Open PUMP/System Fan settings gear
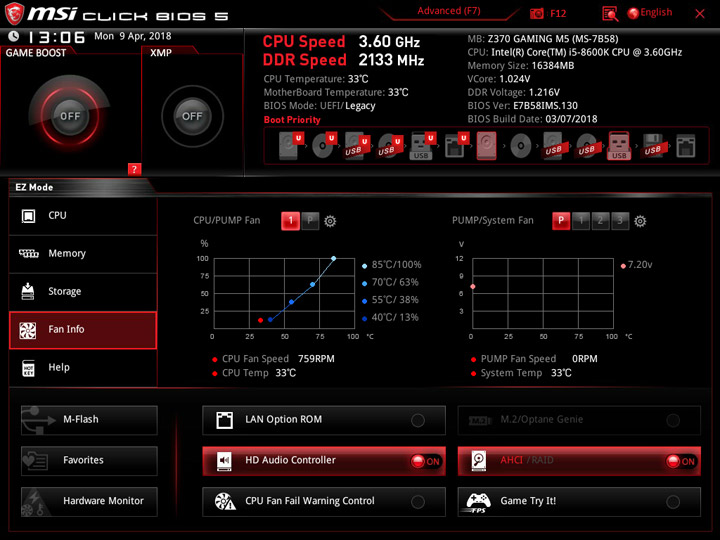This screenshot has width=720, height=540. tap(640, 221)
